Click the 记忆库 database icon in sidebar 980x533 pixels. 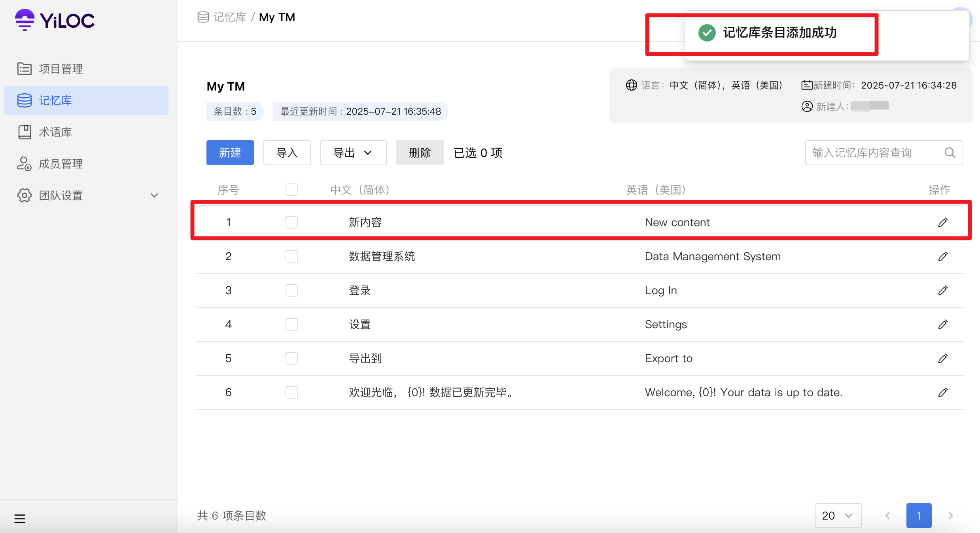(x=24, y=100)
